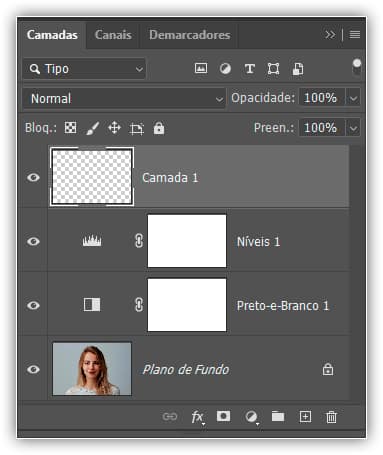Switch to the Demarcadores tab
This screenshot has width=383, height=455.
click(189, 35)
